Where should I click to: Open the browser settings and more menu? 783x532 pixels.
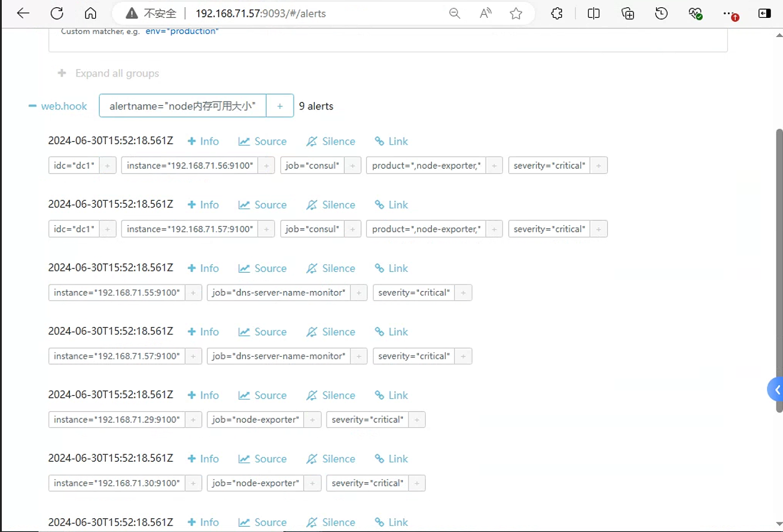[x=729, y=13]
